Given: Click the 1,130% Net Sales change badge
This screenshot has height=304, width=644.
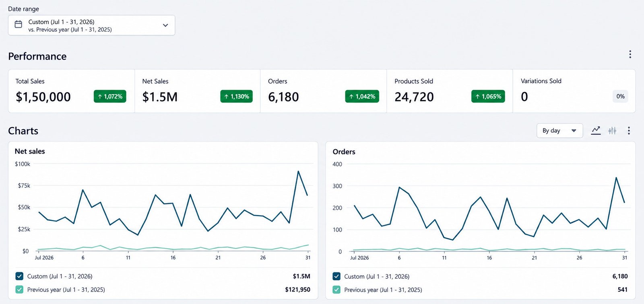Looking at the screenshot, I should (x=236, y=97).
